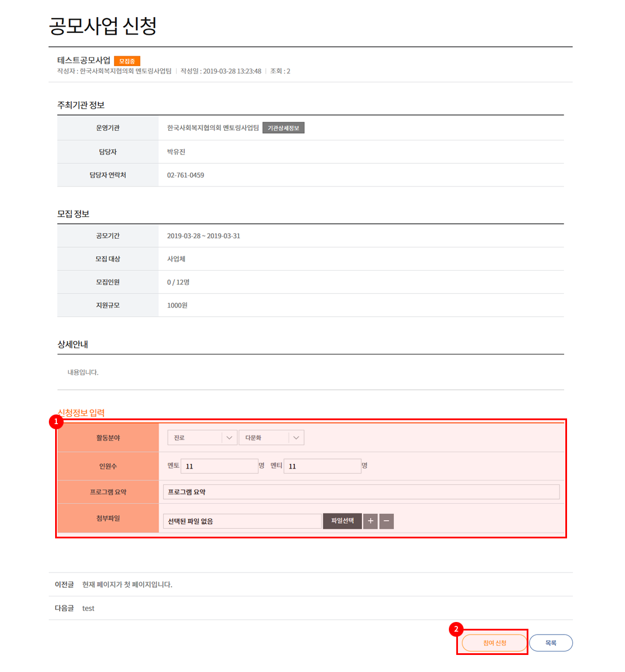Click into the 프로그램 요약 text field
The width and height of the screenshot is (625, 672).
pos(361,492)
